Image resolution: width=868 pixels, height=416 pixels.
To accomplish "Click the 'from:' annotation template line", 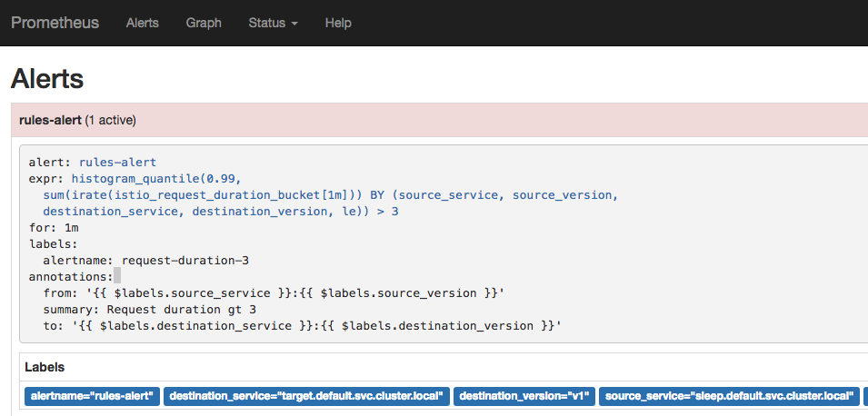I will [274, 293].
